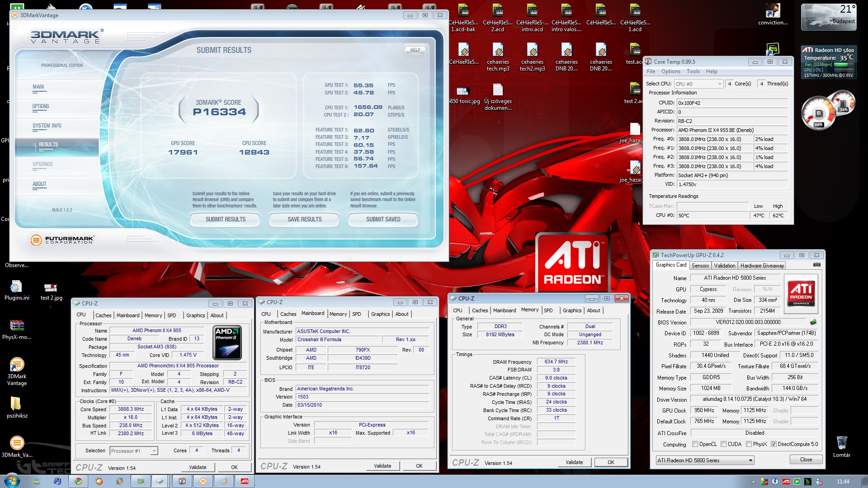Click the Windows Start orb
This screenshot has height=488, width=868.
pos(12,481)
